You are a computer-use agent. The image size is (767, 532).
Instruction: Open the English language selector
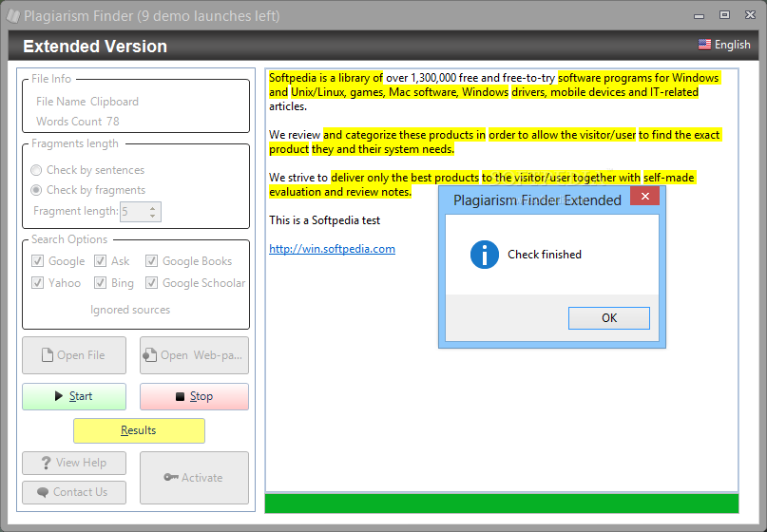click(724, 45)
